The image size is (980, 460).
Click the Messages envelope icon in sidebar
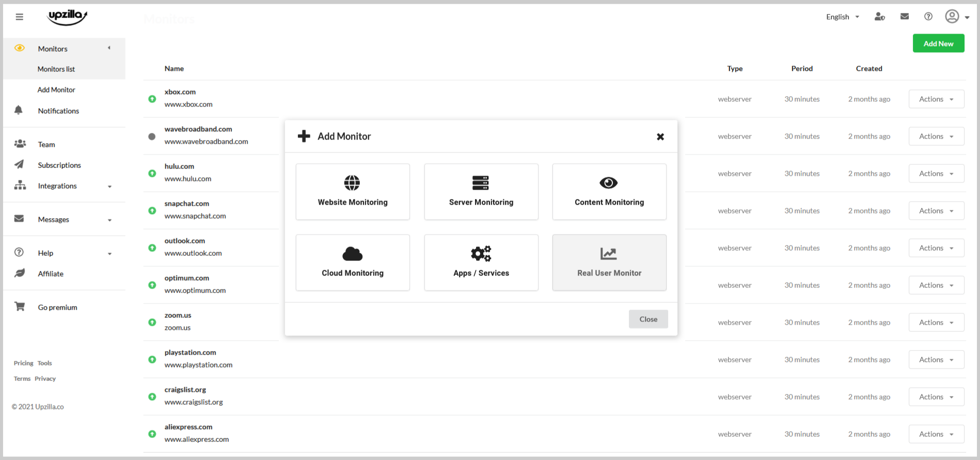tap(19, 219)
